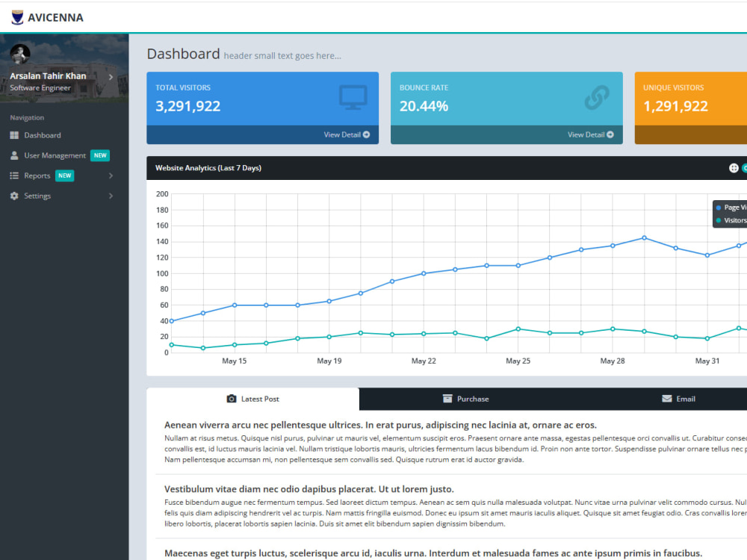Expand the Reports submenu chevron
The height and width of the screenshot is (560, 747).
111,175
